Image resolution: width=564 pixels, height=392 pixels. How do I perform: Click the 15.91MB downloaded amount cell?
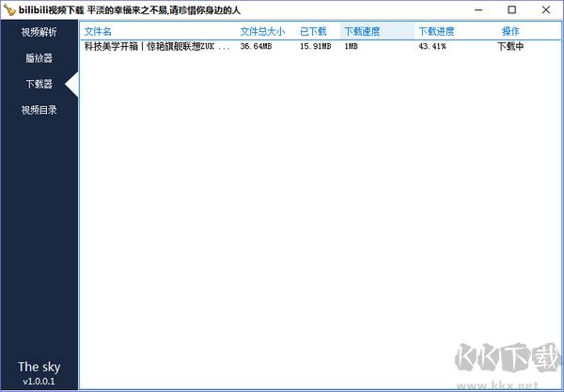315,45
